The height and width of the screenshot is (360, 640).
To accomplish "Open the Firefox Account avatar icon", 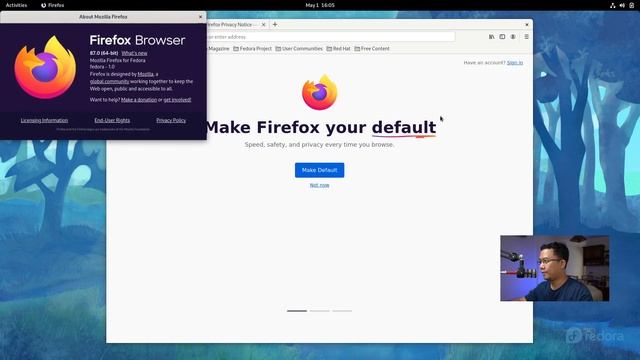I will click(x=513, y=37).
